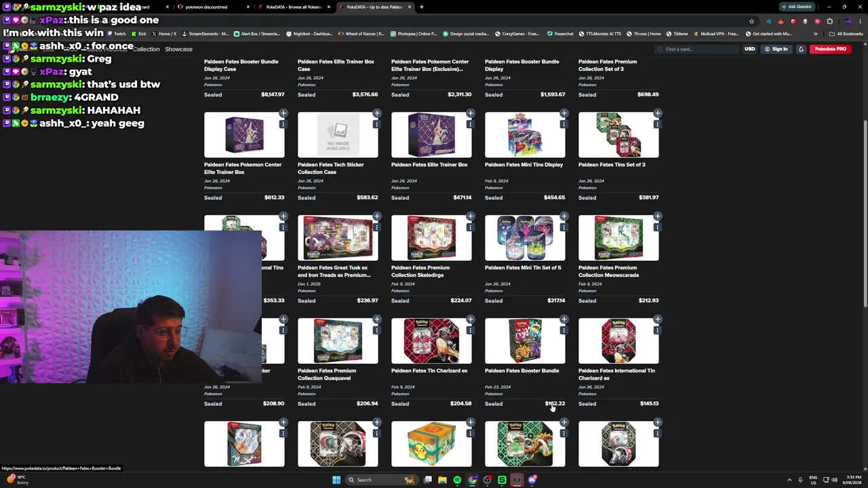Open Paldean Fates Premium Collection Quaquaval image
This screenshot has height=488, width=868.
(338, 341)
